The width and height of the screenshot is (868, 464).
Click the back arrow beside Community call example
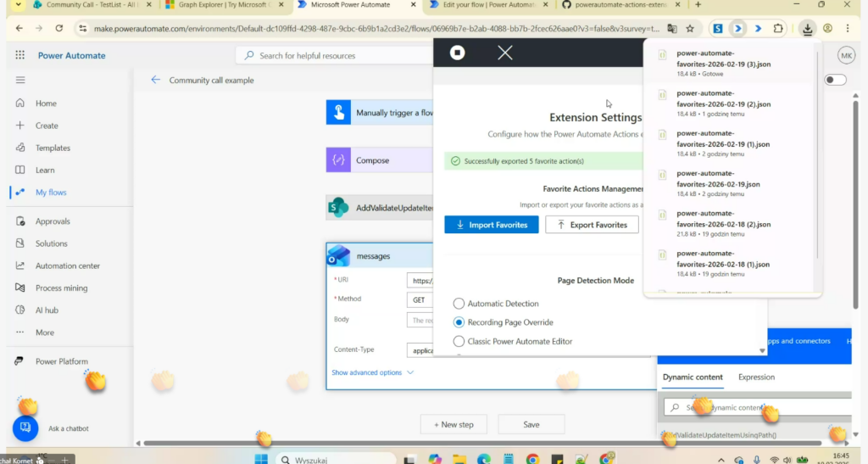click(x=155, y=80)
